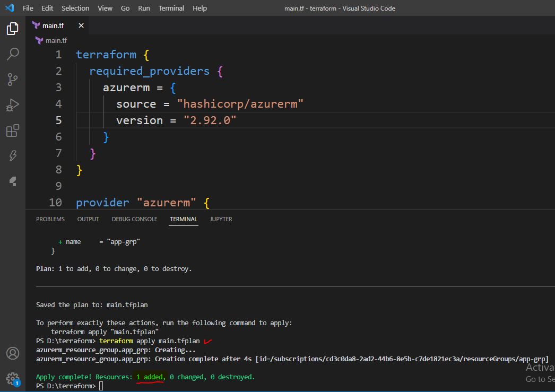This screenshot has height=392, width=555.
Task: Open the Explorer view in activity bar
Action: [13, 29]
